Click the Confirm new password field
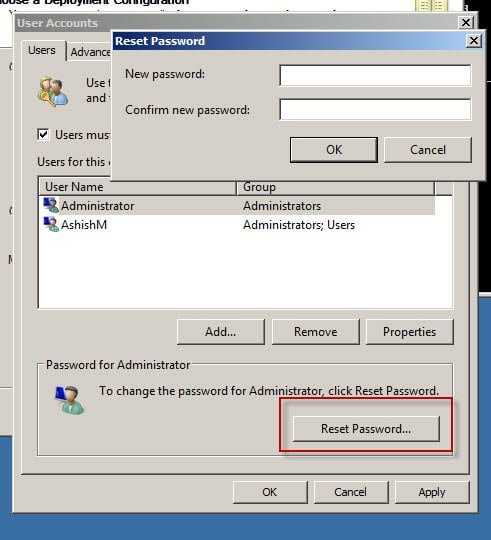Viewport: 491px width, 540px height. click(375, 110)
